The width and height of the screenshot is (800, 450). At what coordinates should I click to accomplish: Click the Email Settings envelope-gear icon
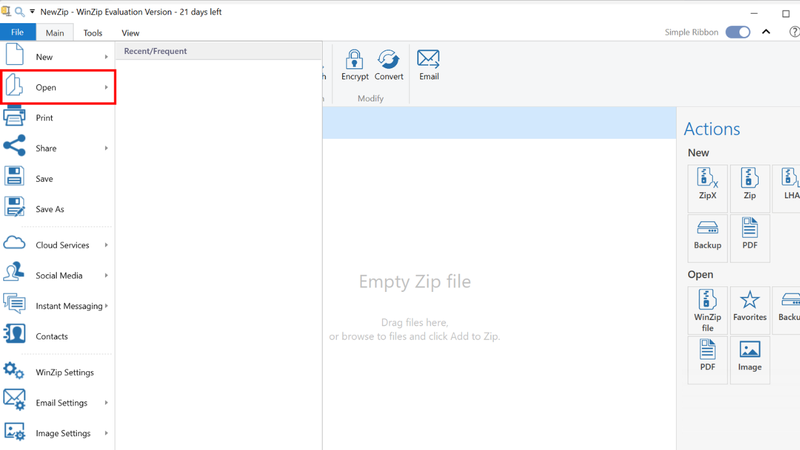(x=14, y=400)
